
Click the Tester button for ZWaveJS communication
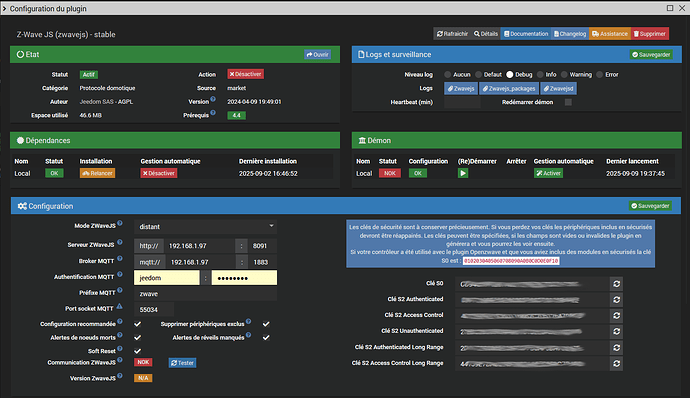click(x=182, y=363)
